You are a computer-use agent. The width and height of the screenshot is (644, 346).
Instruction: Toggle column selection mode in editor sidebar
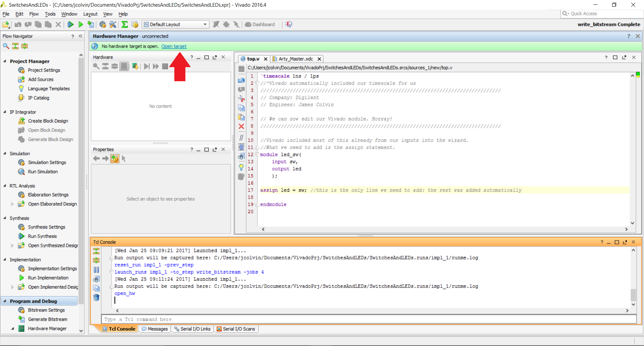241,147
